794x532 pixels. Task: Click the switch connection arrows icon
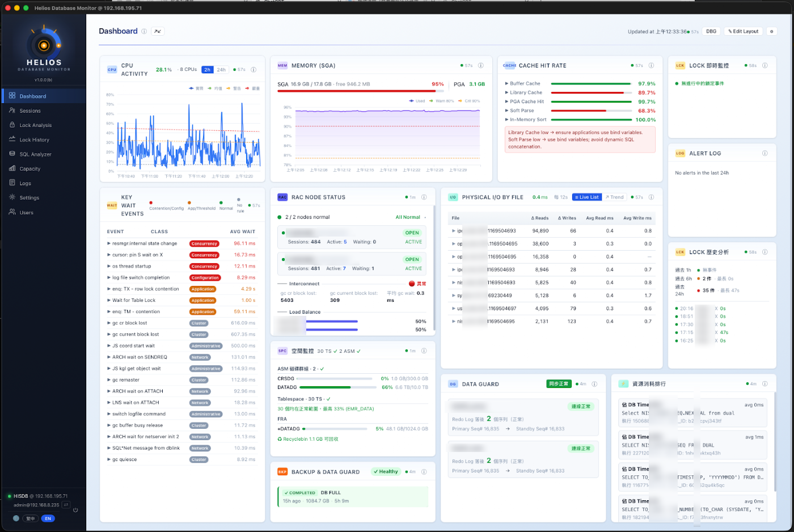pyautogui.click(x=66, y=505)
